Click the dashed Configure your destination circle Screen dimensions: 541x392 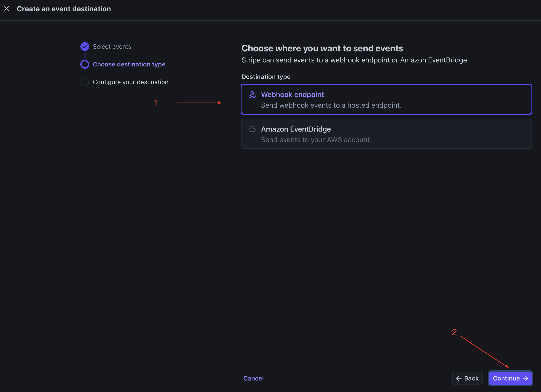pyautogui.click(x=85, y=82)
